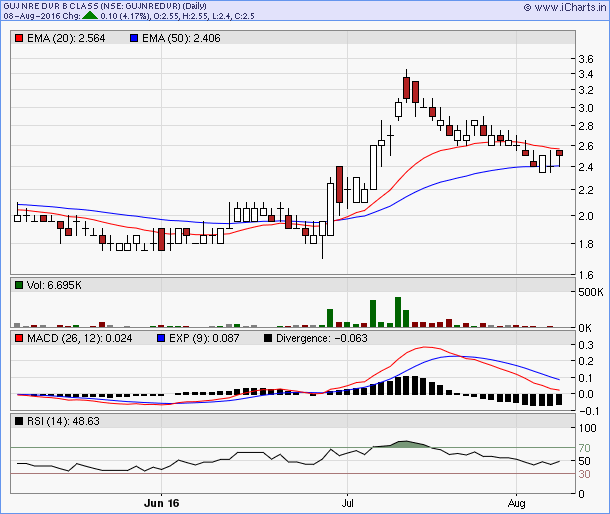
Task: Click the Divergence: -0.063 label
Action: pos(322,338)
